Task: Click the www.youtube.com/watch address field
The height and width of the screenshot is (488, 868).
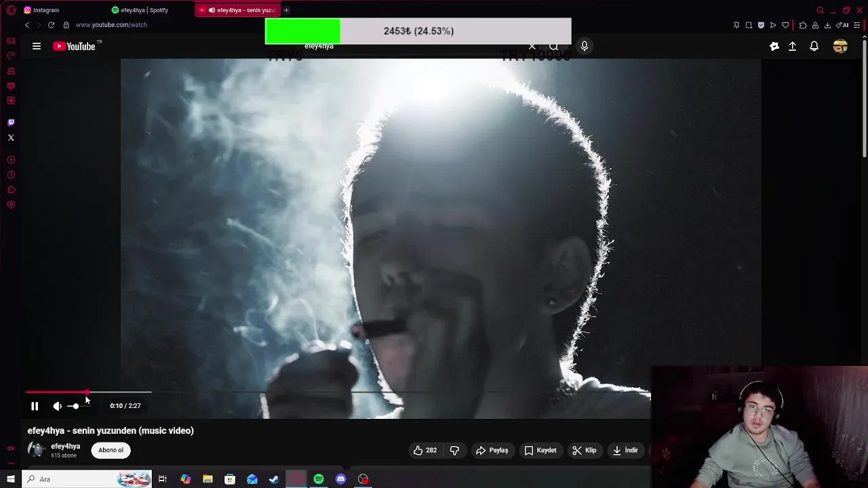Action: 111,25
